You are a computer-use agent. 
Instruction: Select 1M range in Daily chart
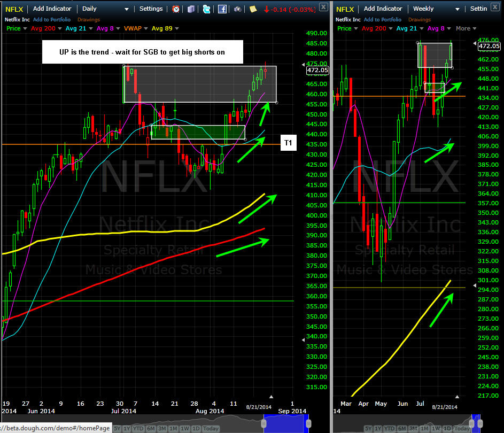click(x=173, y=429)
